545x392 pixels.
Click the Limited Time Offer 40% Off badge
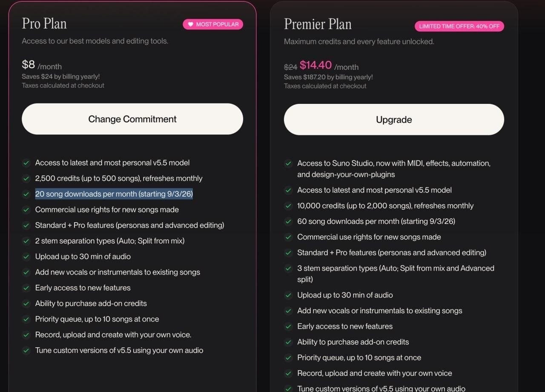(x=459, y=26)
